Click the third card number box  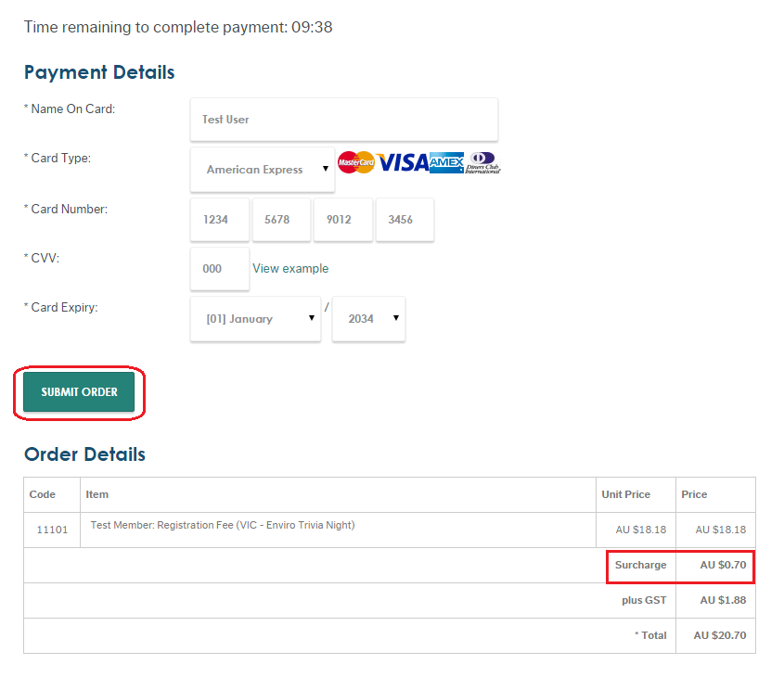[x=342, y=220]
